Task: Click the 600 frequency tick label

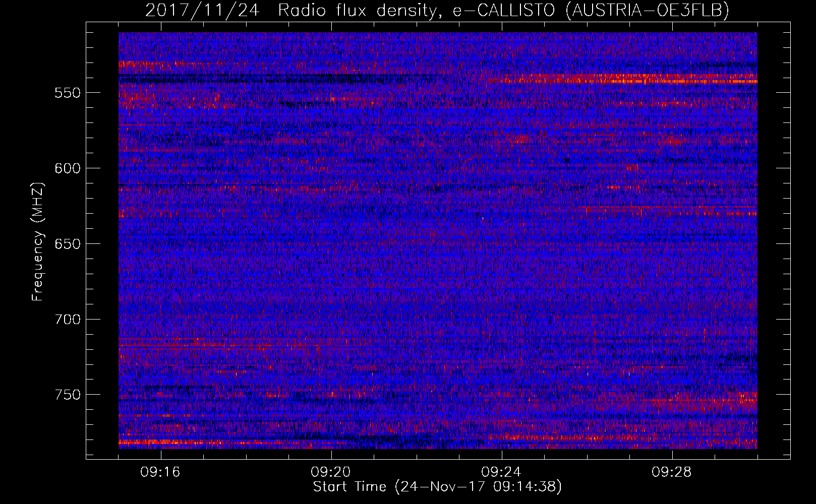Action: coord(68,168)
